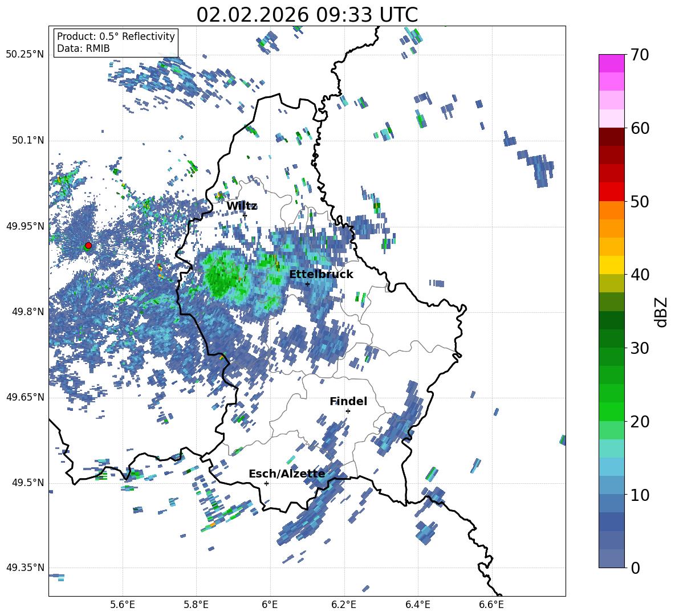
Task: Click the 49.8°N latitude tick label
Action: click(25, 312)
